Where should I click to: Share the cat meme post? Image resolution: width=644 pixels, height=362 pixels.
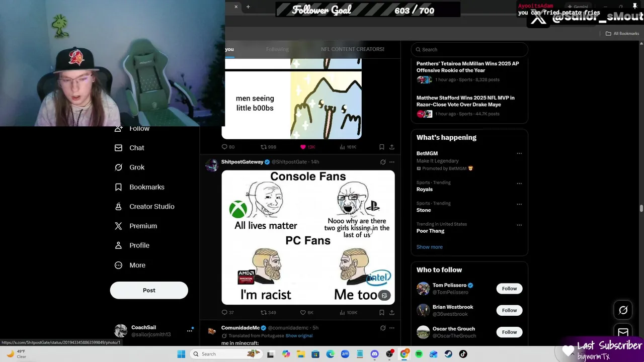(392, 147)
